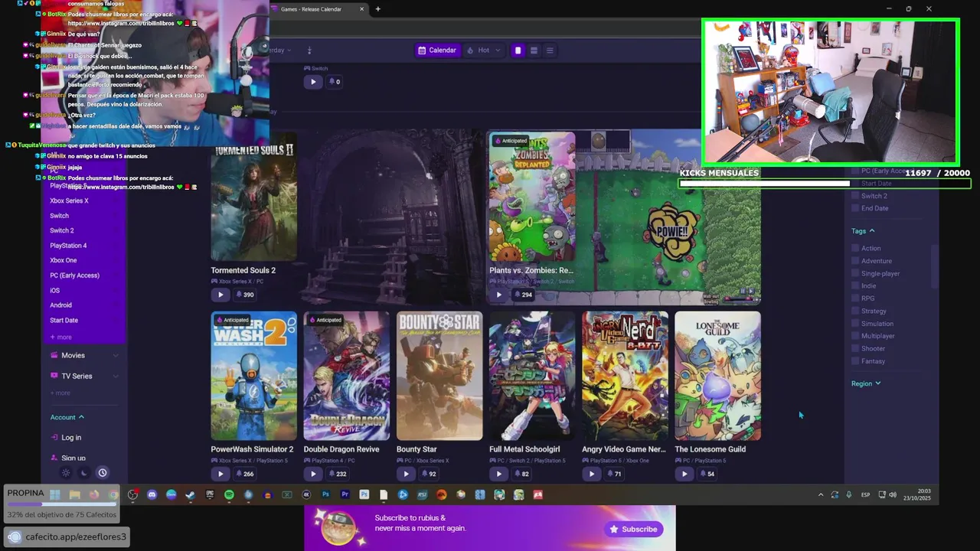Toggle bell showing 232 for Double Dragon Revive
This screenshot has height=551, width=980.
[338, 474]
